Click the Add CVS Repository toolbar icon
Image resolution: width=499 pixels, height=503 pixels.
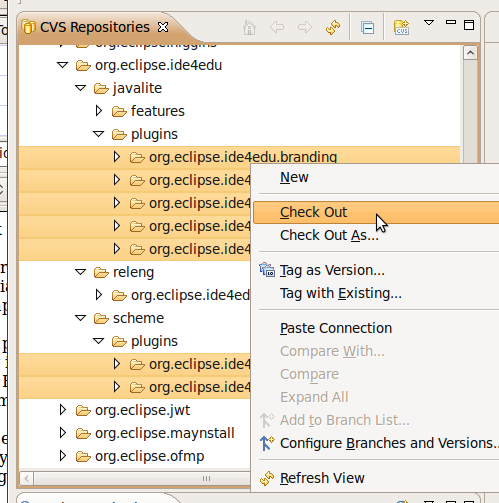pyautogui.click(x=401, y=27)
